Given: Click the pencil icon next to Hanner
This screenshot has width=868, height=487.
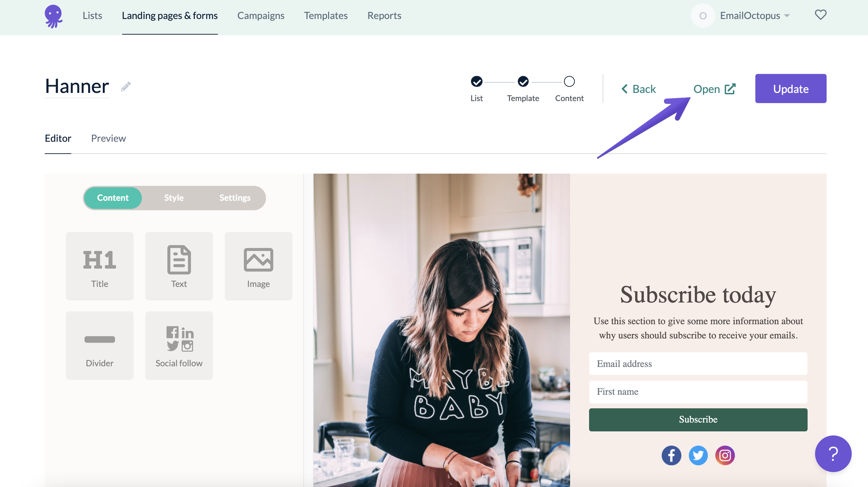Looking at the screenshot, I should coord(126,87).
